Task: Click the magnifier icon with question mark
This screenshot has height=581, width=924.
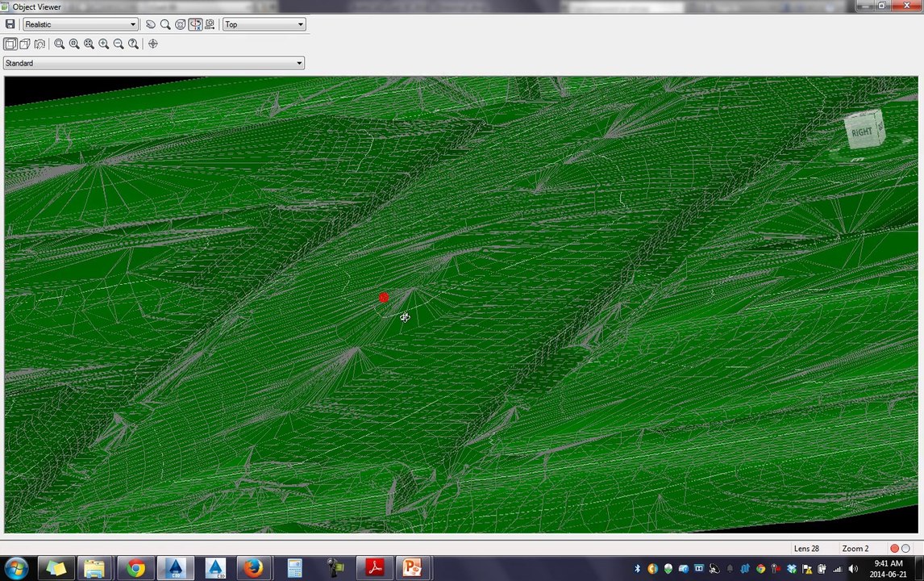Action: [134, 44]
